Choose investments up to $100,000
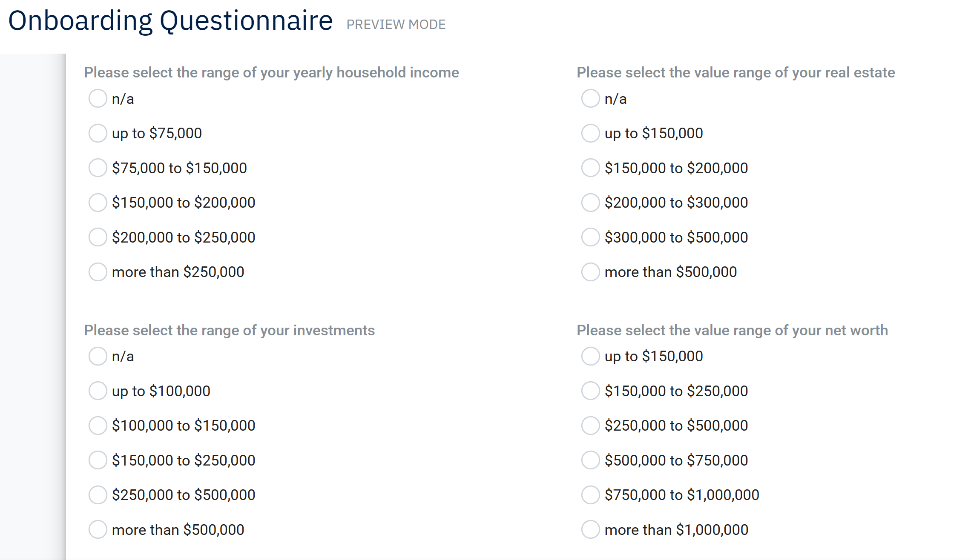The image size is (971, 560). point(98,391)
